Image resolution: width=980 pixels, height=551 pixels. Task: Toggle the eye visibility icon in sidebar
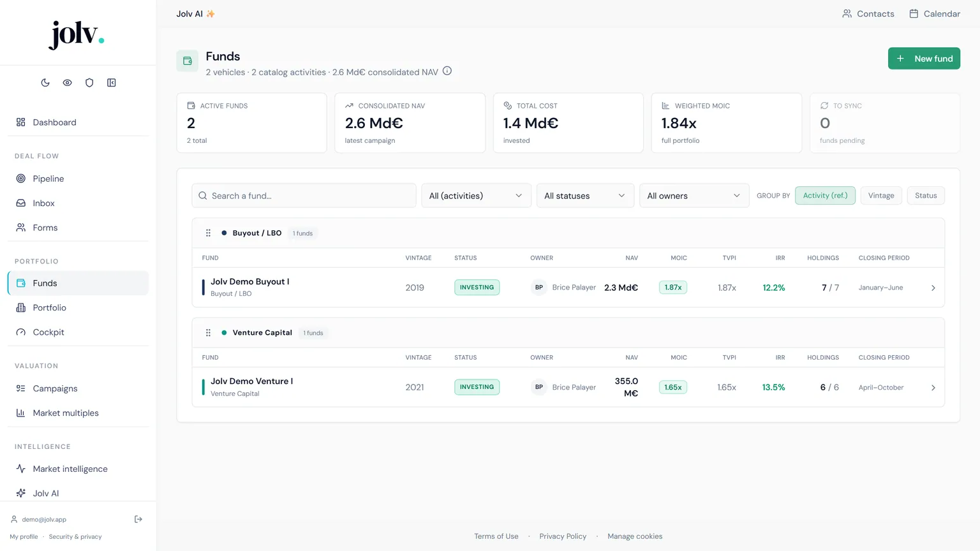coord(67,83)
